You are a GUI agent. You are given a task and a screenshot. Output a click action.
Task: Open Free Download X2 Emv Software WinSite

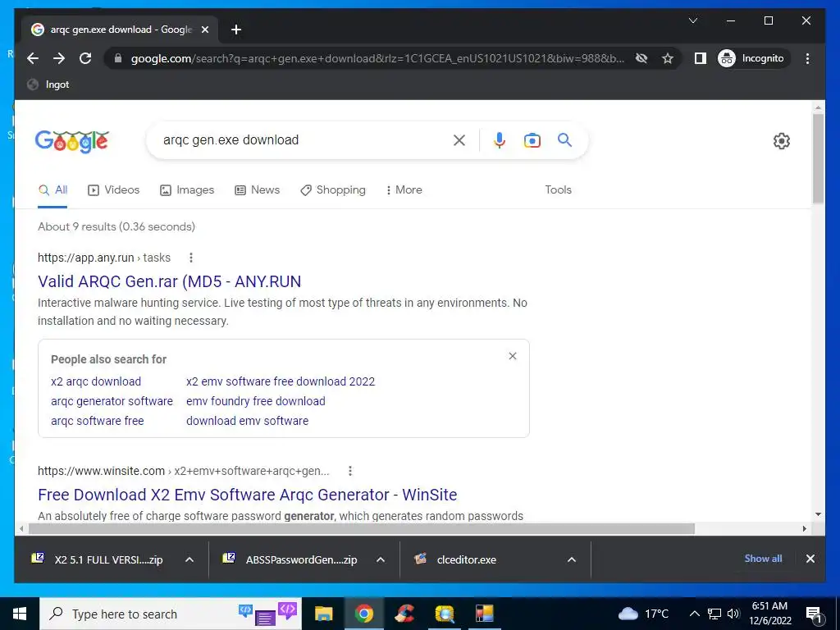pyautogui.click(x=248, y=495)
